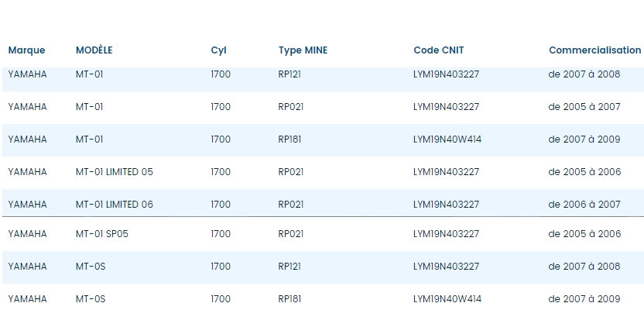This screenshot has width=644, height=310.
Task: Select YAMAHA in the MT-01 SP05 row
Action: [x=27, y=234]
